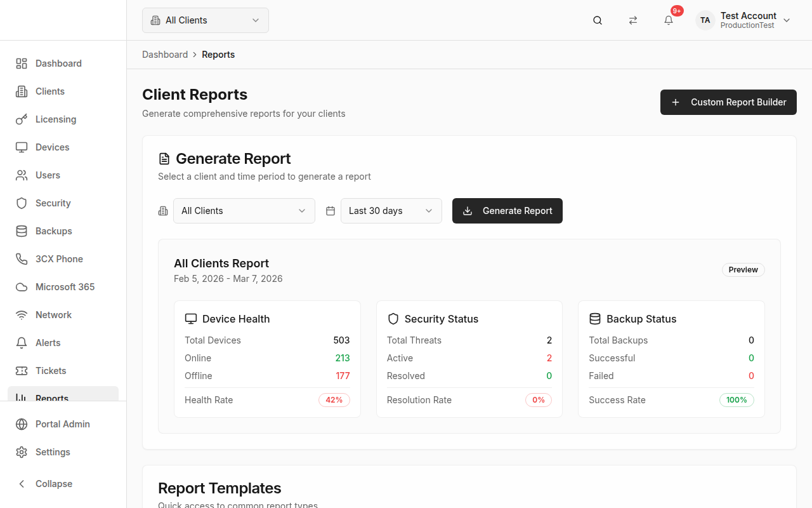
Task: Click the TA avatar circle
Action: click(705, 20)
